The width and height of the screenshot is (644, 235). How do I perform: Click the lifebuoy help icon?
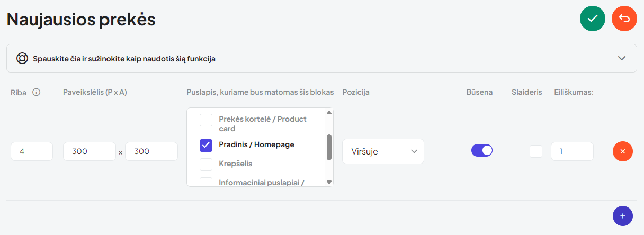22,58
